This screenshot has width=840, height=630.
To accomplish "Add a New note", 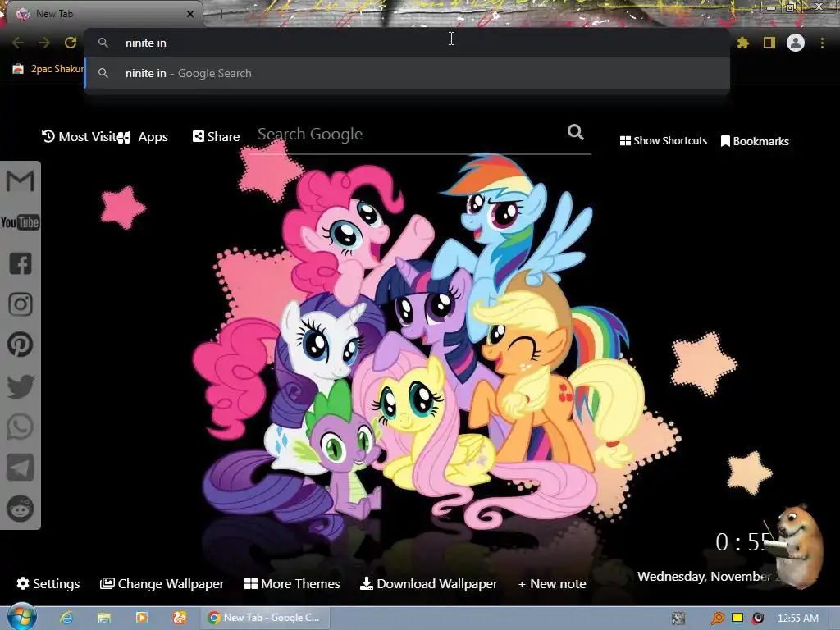I will (x=552, y=583).
